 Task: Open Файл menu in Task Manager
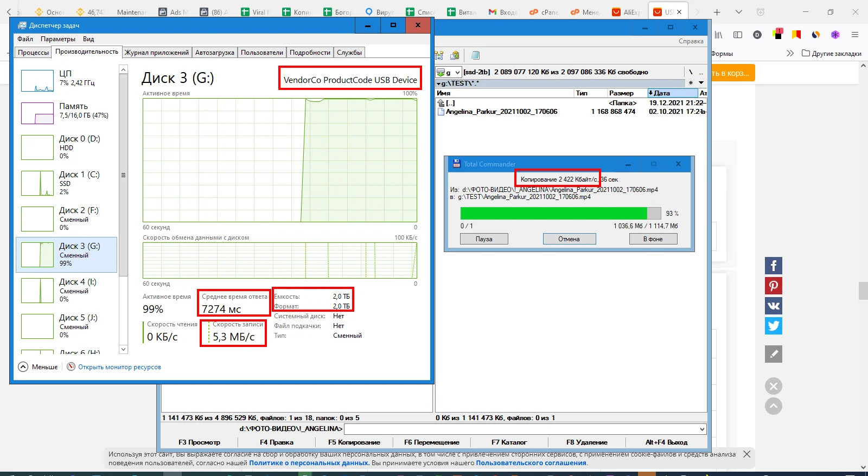[x=25, y=39]
